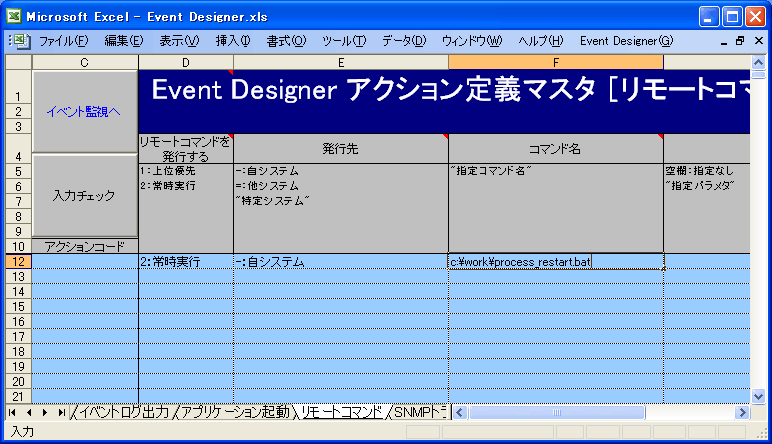This screenshot has height=444, width=772.
Task: Select column F header
Action: point(556,63)
